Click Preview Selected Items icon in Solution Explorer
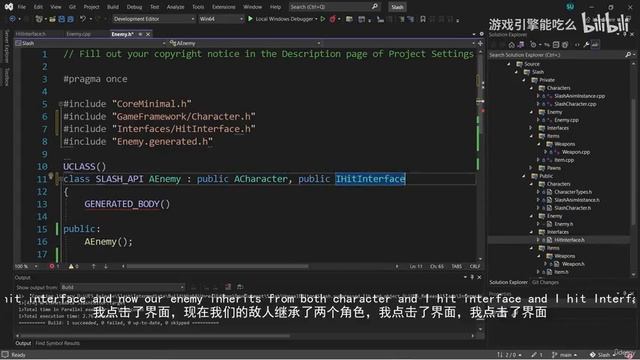Screen dimensions: 640x360 click(596, 45)
